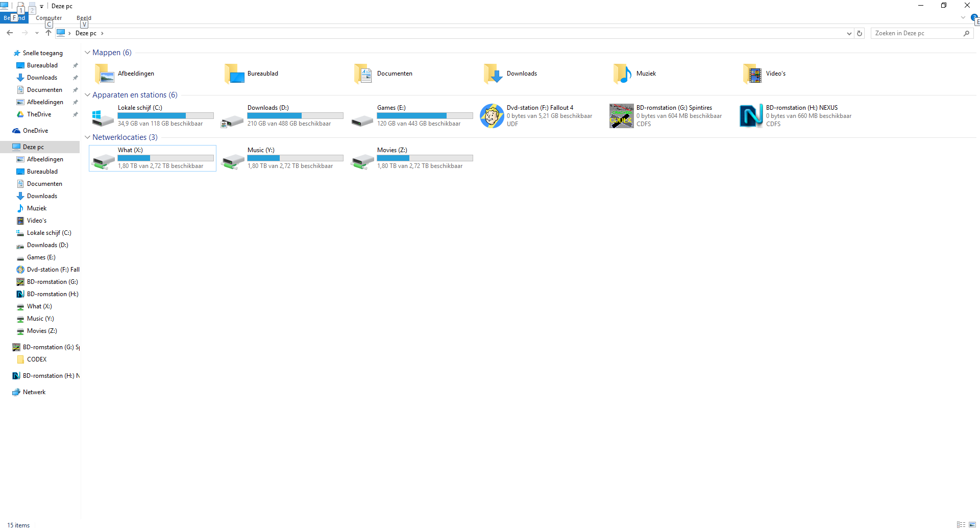The width and height of the screenshot is (980, 531).
Task: Switch to large icons view in status bar
Action: pos(972,525)
